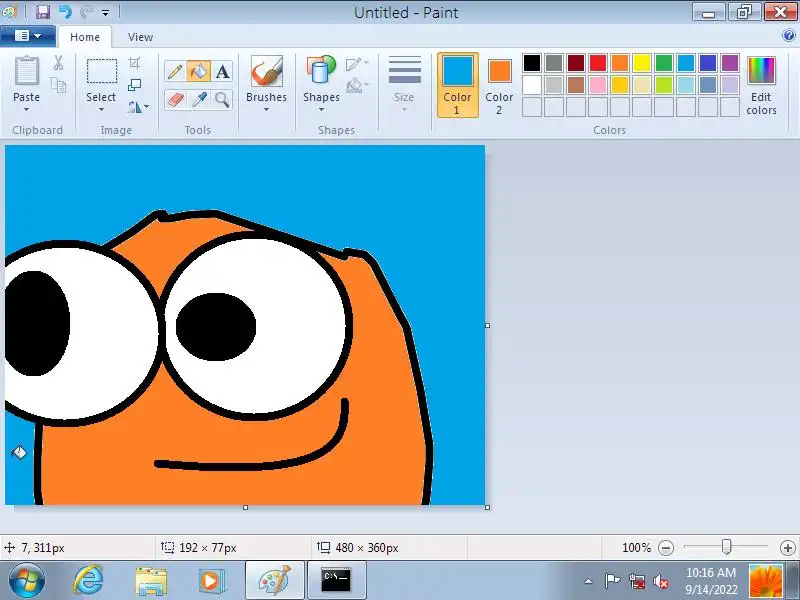800x600 pixels.
Task: Open the Select dropdown arrow
Action: pos(101,109)
